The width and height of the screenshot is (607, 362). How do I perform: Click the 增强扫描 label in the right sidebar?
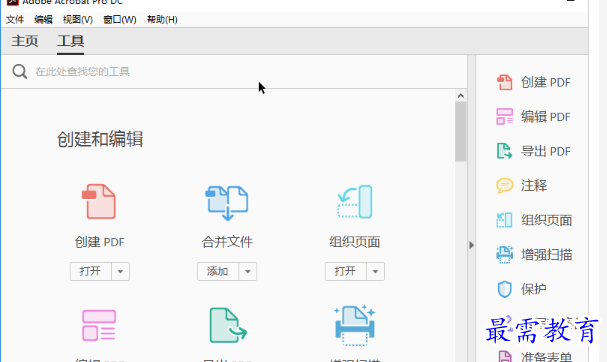[x=547, y=255]
